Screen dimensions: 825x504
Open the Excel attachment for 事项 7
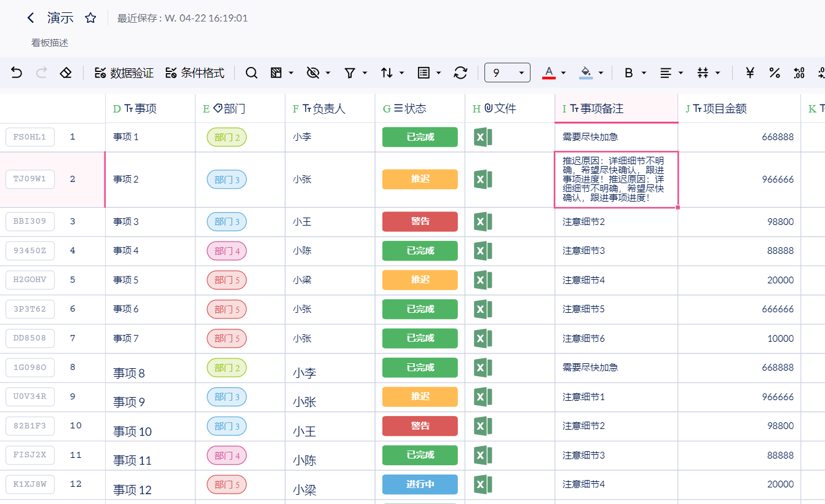pos(483,338)
